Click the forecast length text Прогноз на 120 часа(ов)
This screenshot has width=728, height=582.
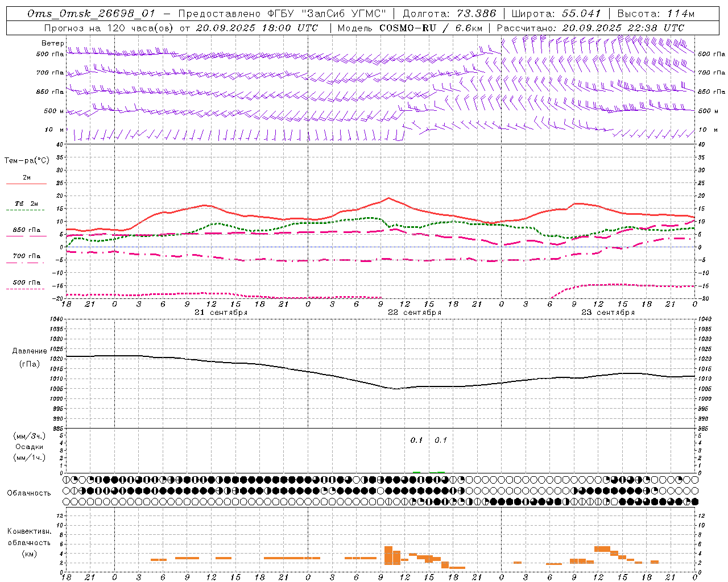tap(109, 28)
